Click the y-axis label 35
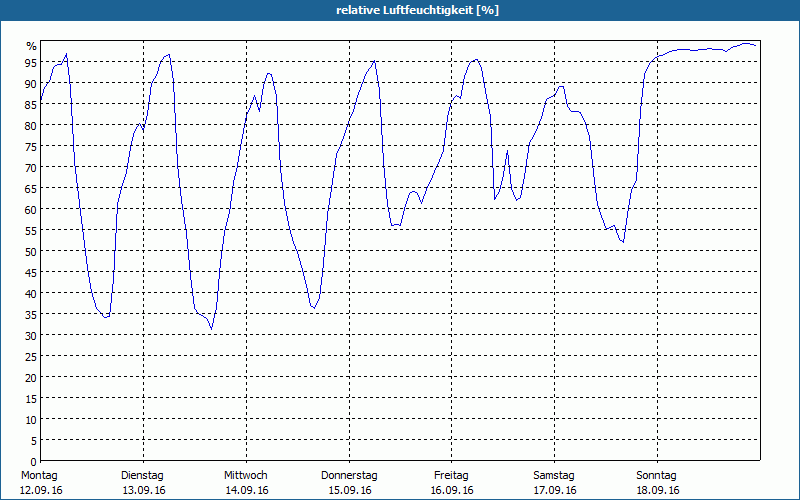Screen dimensions: 800x500 coord(31,314)
